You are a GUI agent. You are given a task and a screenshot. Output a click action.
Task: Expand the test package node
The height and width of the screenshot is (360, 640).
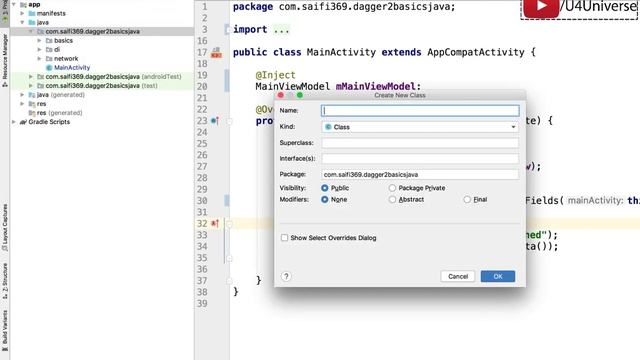[31, 86]
